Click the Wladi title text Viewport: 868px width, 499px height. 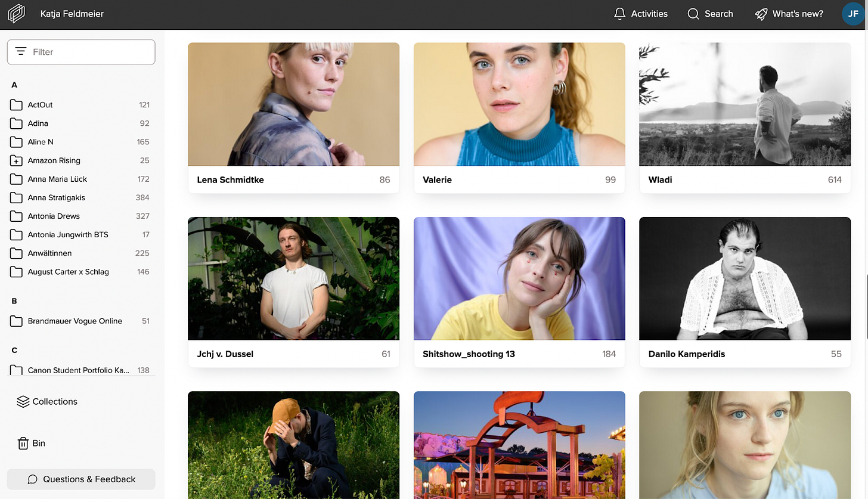click(660, 179)
